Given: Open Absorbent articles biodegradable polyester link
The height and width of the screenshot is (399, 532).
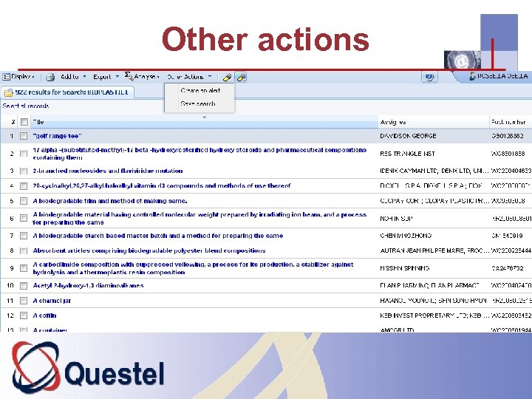Looking at the screenshot, I should click(149, 250).
